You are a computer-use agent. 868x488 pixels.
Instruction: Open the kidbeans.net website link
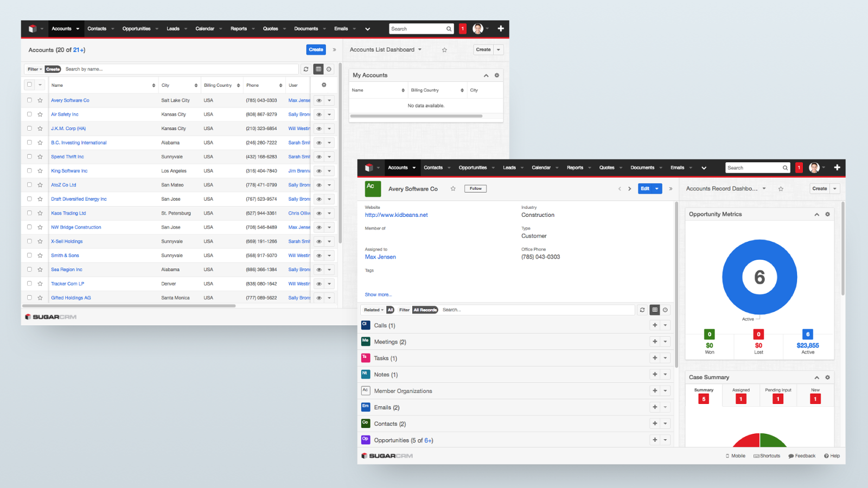396,215
